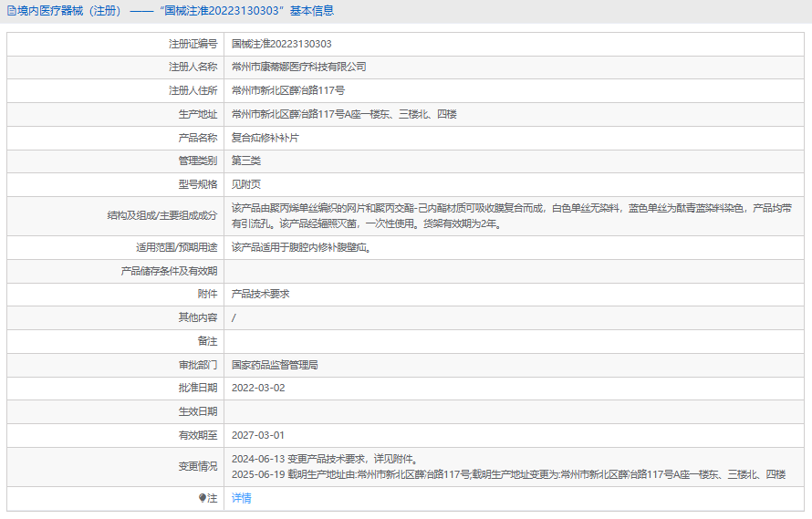Click the 备注 label
Image resolution: width=812 pixels, height=519 pixels.
click(207, 341)
